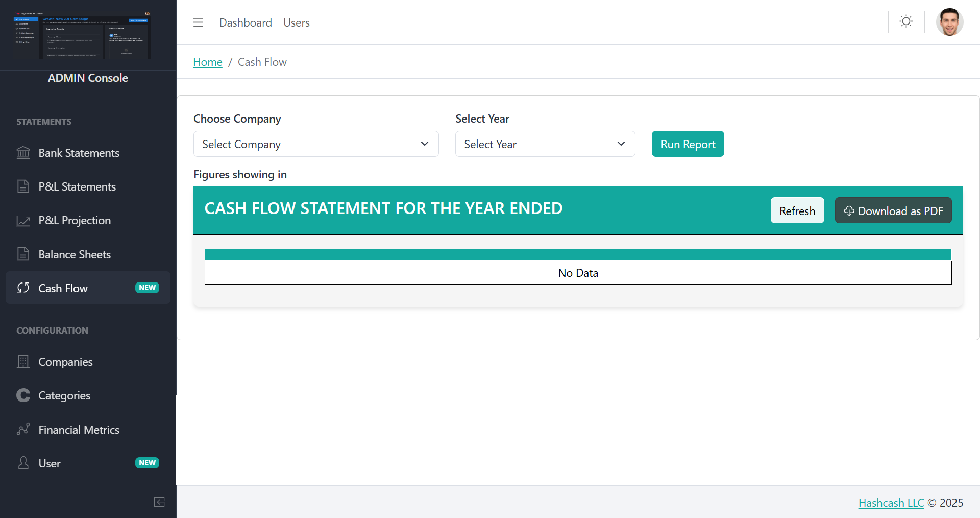
Task: Open the Select Year dropdown
Action: click(x=545, y=144)
